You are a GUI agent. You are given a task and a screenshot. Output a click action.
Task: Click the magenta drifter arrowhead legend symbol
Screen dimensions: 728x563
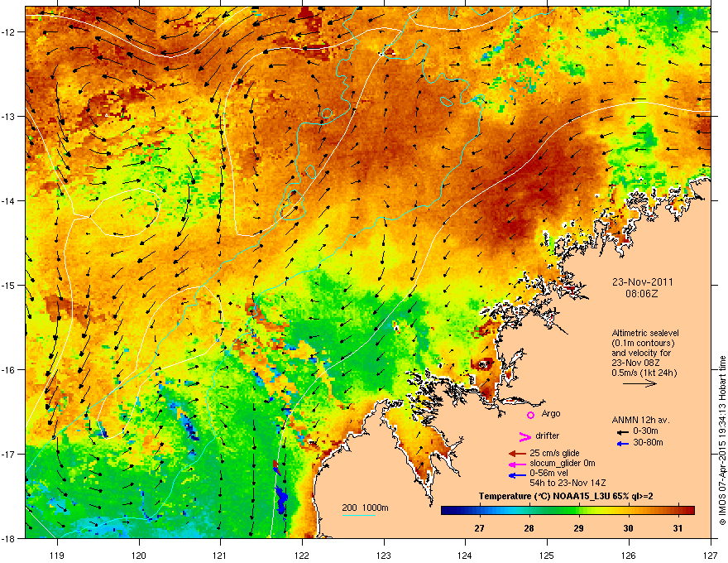[524, 436]
